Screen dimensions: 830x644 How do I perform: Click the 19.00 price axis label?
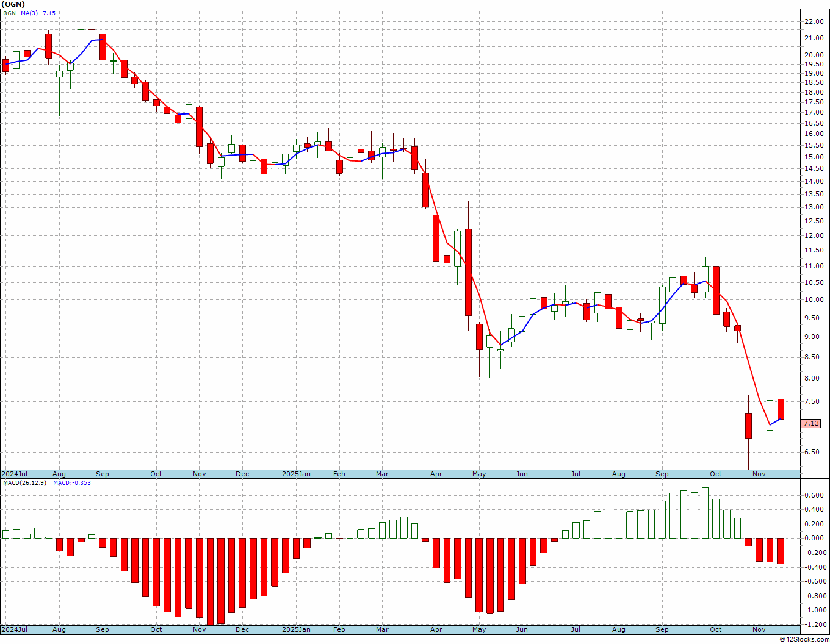click(814, 73)
